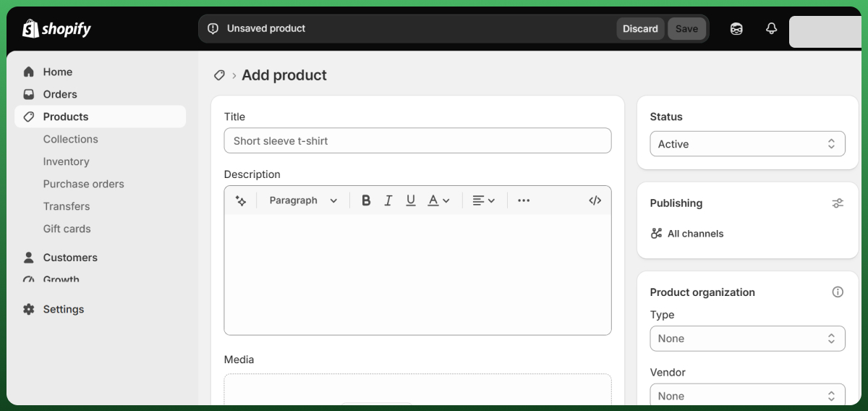Open Products in sidebar

pyautogui.click(x=100, y=116)
